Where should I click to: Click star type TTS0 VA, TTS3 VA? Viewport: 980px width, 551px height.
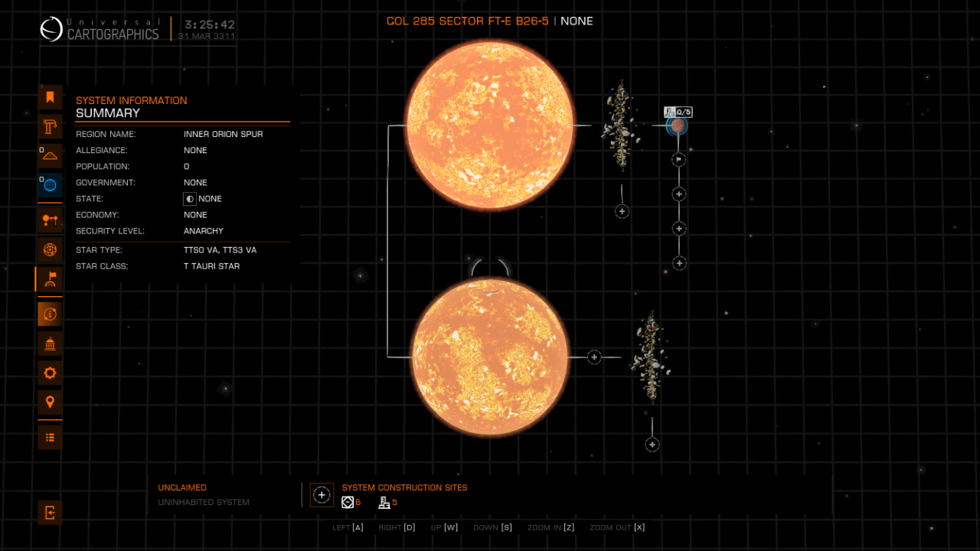(x=220, y=250)
